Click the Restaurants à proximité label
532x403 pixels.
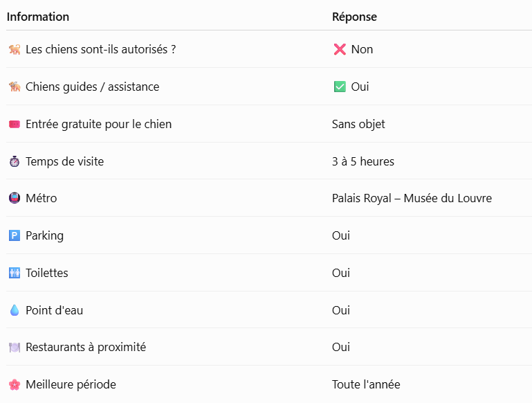tap(86, 348)
